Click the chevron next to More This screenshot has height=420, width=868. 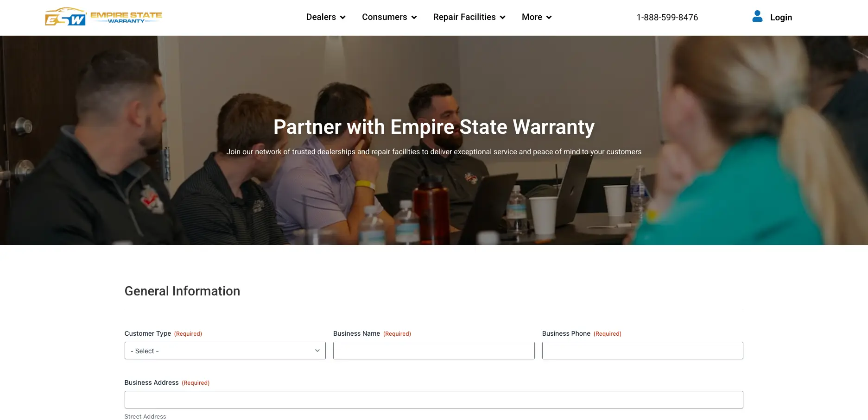pos(549,18)
